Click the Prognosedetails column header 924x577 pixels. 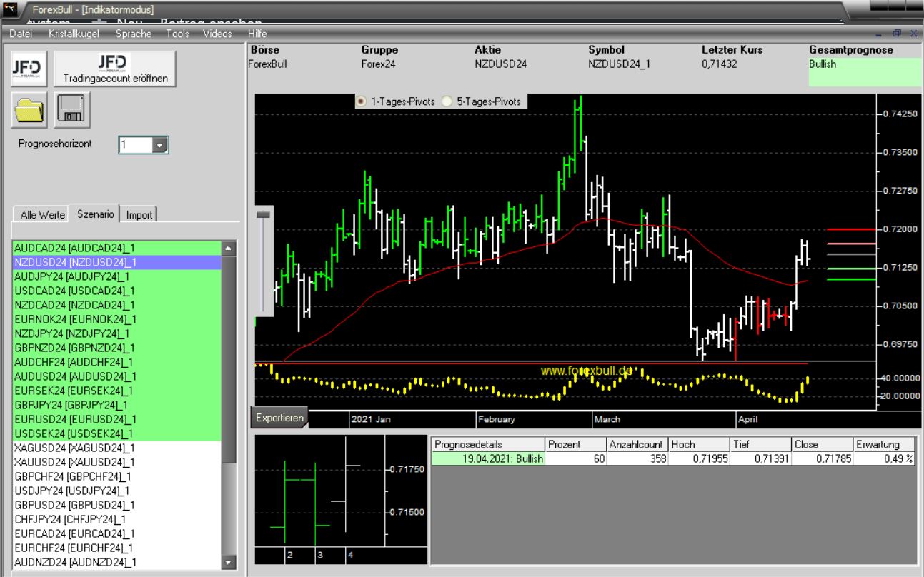pyautogui.click(x=489, y=444)
